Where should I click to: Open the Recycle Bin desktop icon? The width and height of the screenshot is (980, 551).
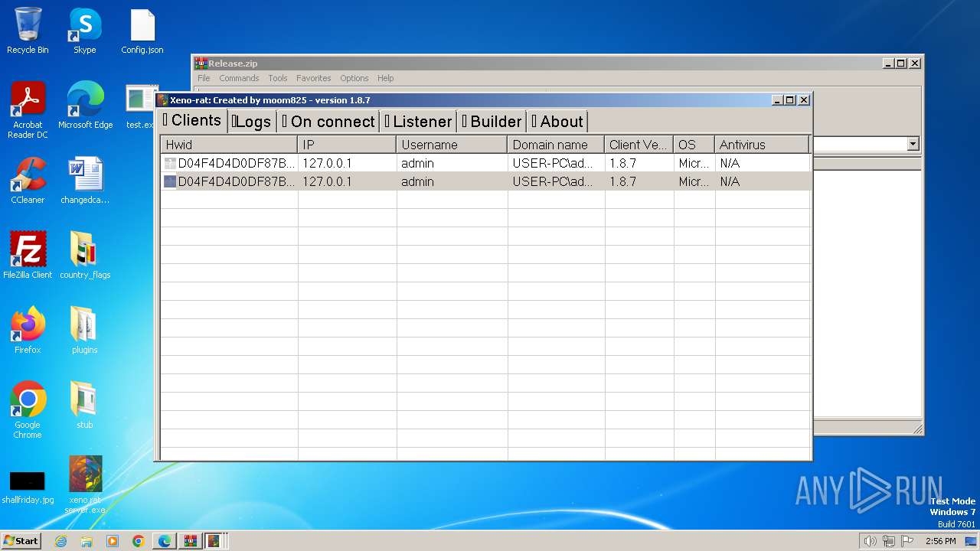tap(28, 31)
